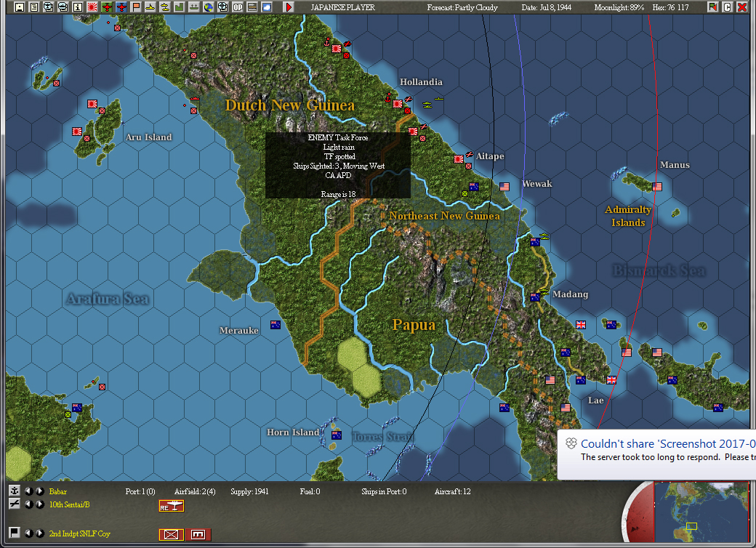Click the 'Ships in Port: 0' text
This screenshot has width=756, height=548.
point(384,491)
